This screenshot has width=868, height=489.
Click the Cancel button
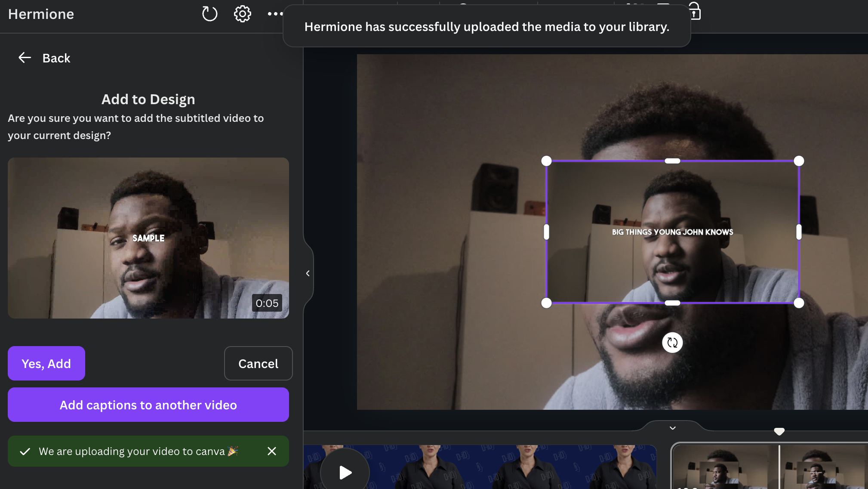click(258, 363)
